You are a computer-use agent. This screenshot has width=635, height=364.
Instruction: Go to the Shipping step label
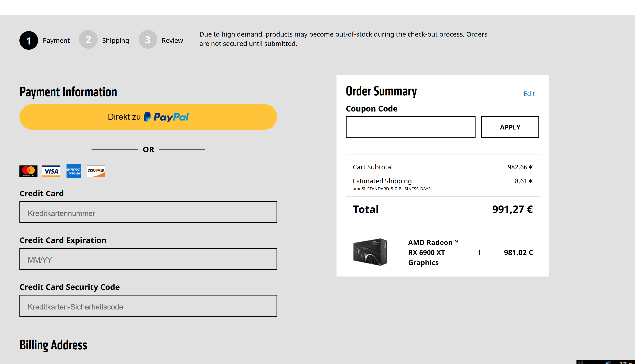click(116, 41)
